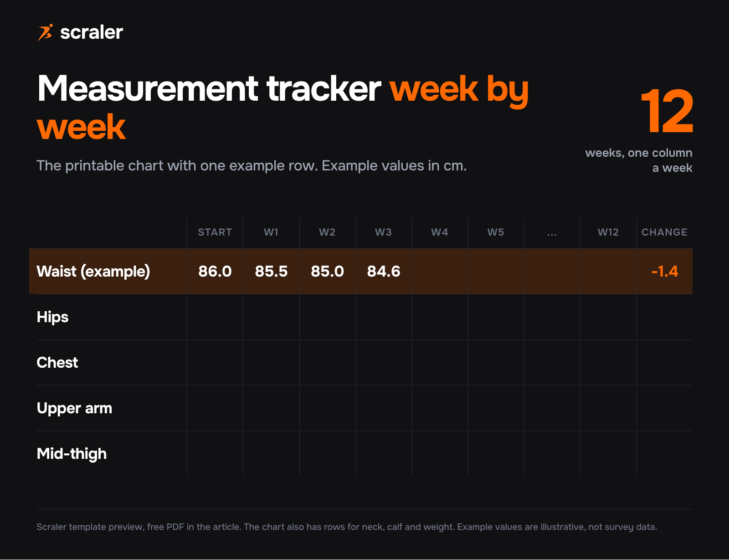
Task: Select the W4 column header
Action: (x=440, y=232)
